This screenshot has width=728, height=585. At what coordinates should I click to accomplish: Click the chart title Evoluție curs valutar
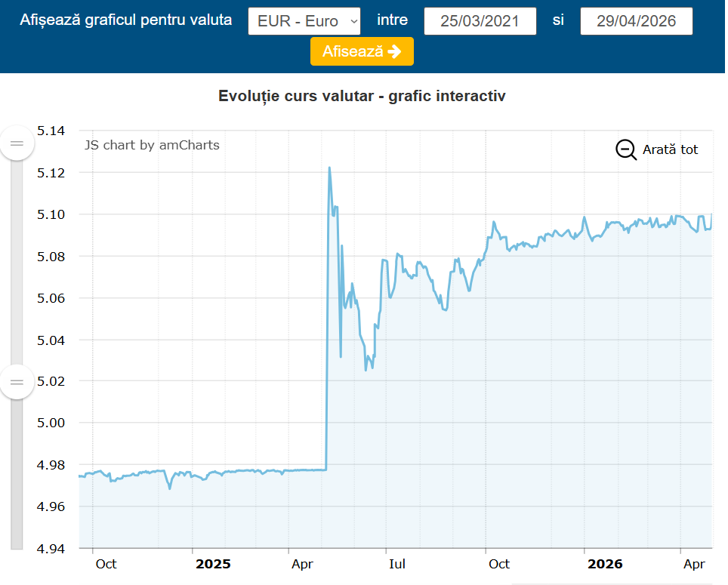362,96
